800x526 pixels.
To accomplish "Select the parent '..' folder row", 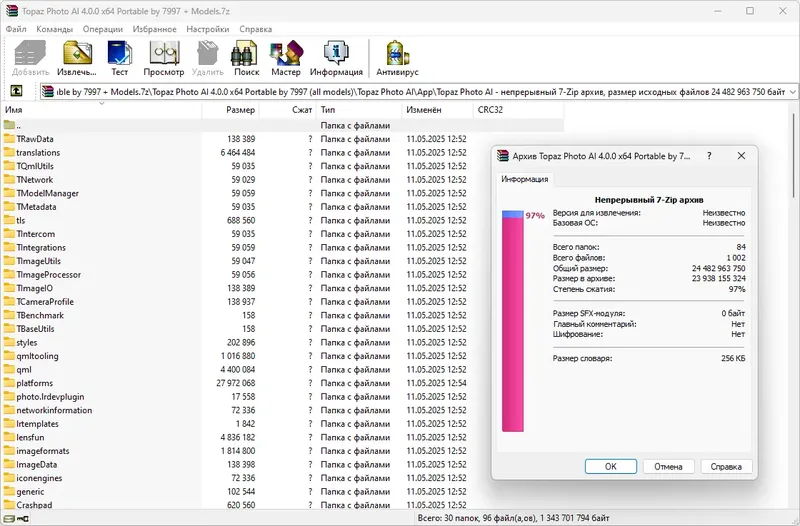I will tap(283, 126).
